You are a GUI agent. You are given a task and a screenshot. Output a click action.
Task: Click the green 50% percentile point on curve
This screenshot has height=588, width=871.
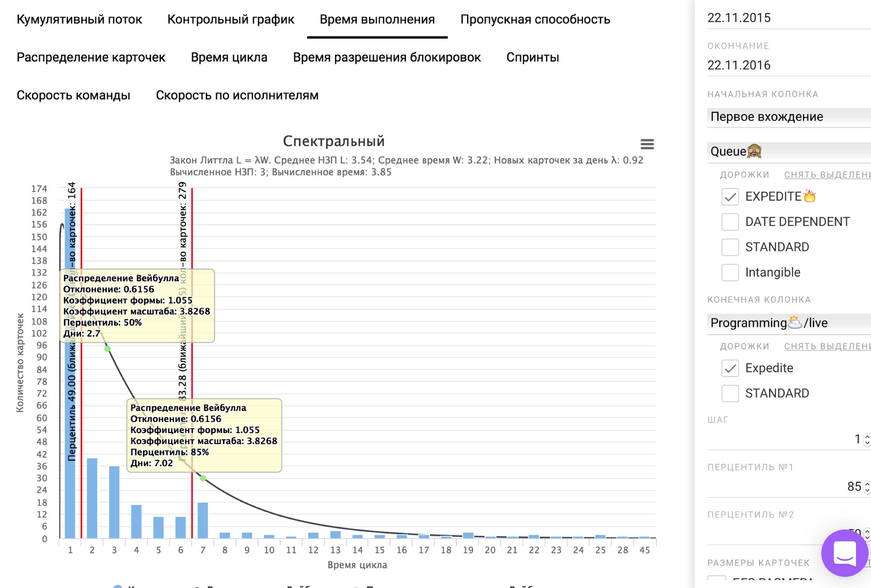(108, 349)
